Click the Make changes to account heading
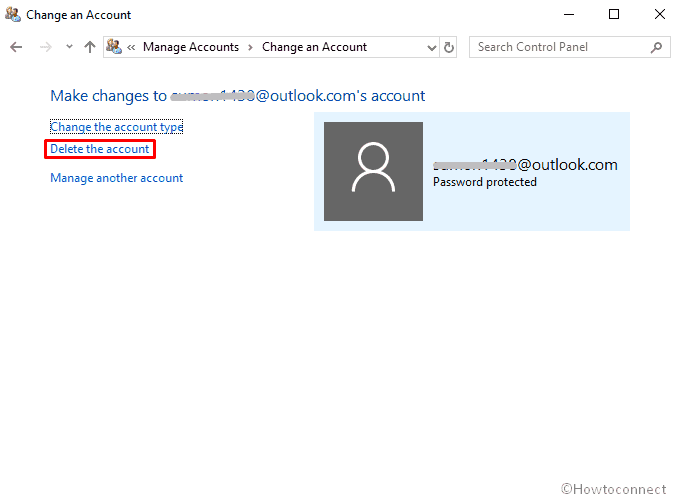 point(238,96)
